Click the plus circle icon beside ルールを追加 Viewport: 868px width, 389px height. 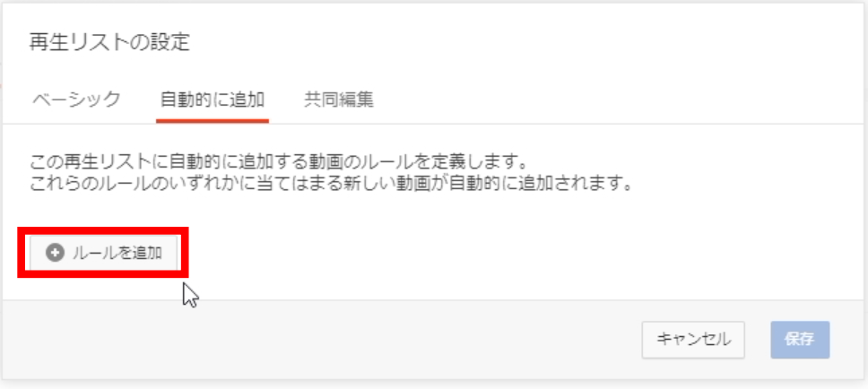click(55, 253)
